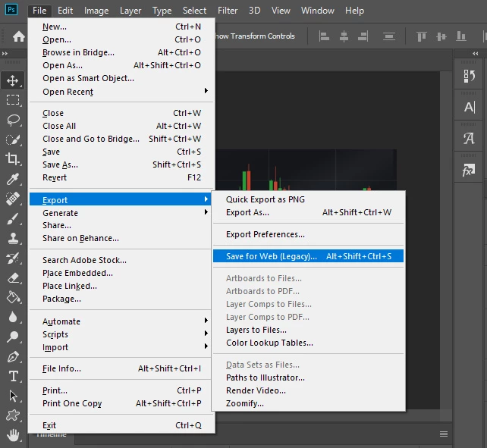Choose Browse in Bridge...
The height and width of the screenshot is (448, 487).
(x=121, y=52)
